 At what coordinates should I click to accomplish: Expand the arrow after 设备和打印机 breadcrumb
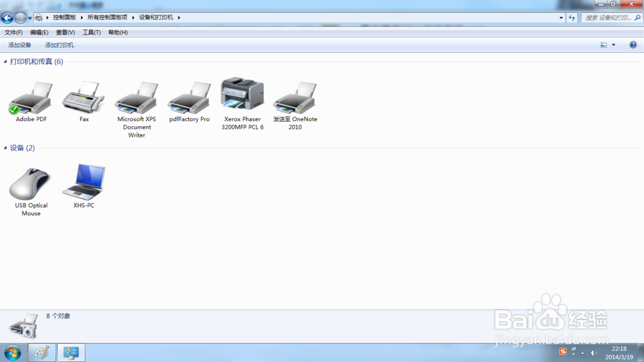pyautogui.click(x=179, y=17)
